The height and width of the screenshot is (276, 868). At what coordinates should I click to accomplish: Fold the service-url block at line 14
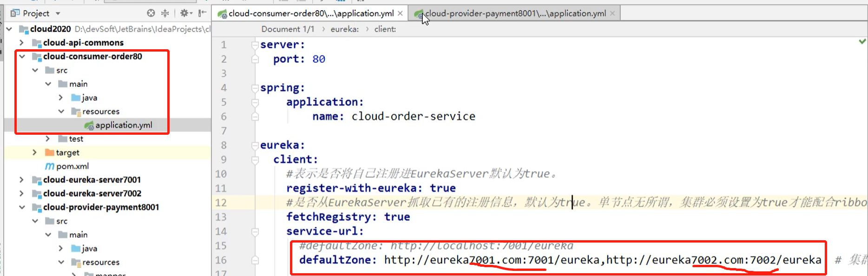click(255, 231)
